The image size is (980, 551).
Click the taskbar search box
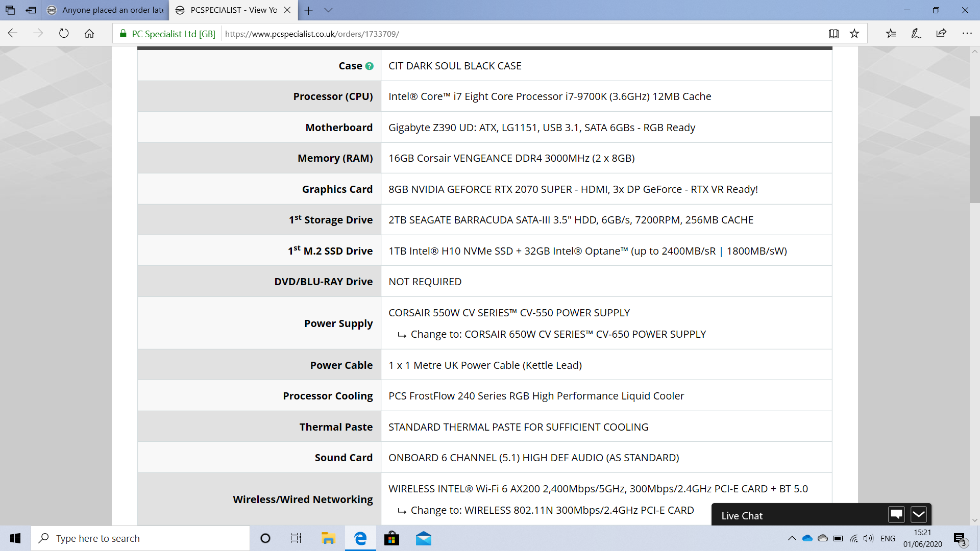coord(140,538)
